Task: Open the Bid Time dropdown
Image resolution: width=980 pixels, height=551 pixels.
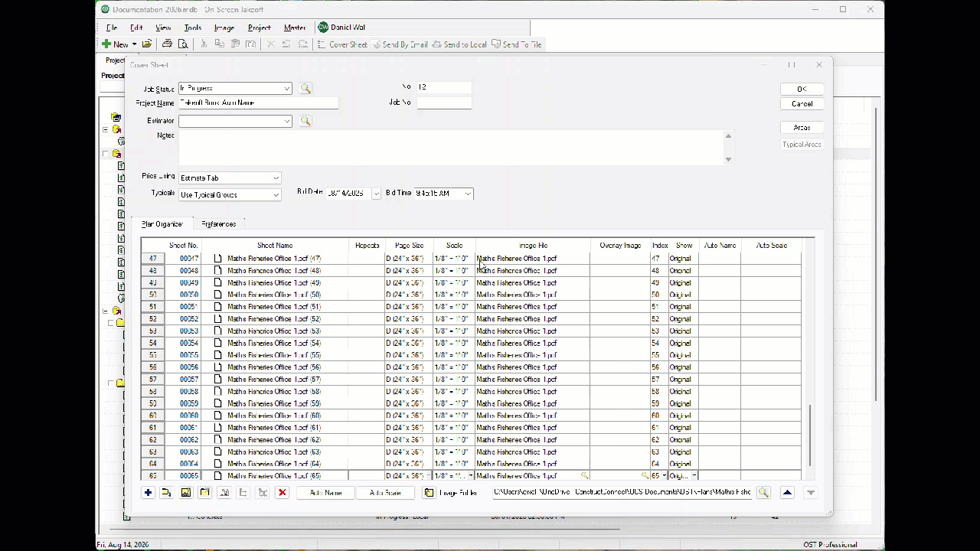Action: click(468, 194)
